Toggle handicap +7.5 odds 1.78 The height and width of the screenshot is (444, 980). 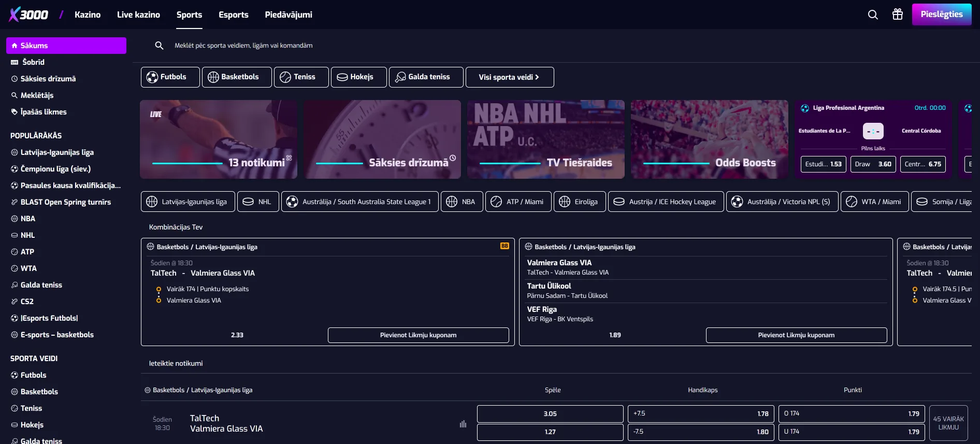700,414
